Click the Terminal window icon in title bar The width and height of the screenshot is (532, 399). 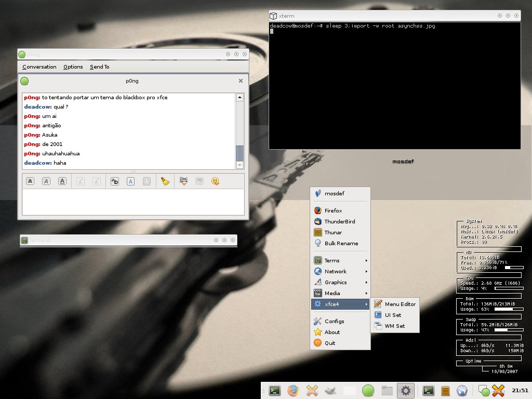(24, 240)
